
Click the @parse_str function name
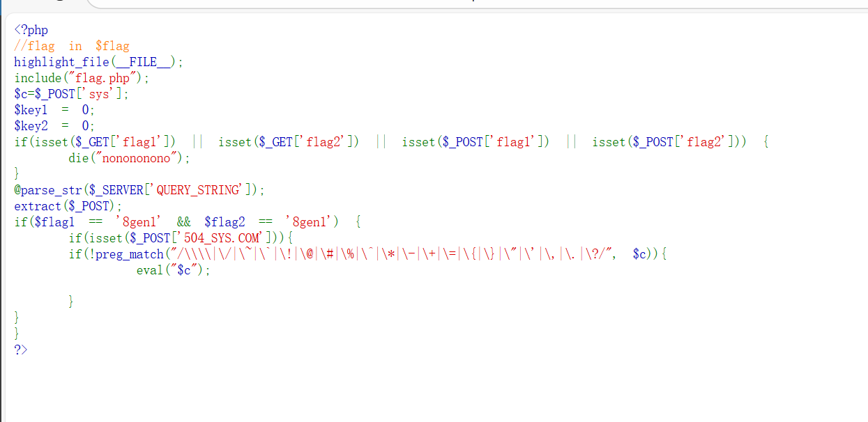(47, 190)
